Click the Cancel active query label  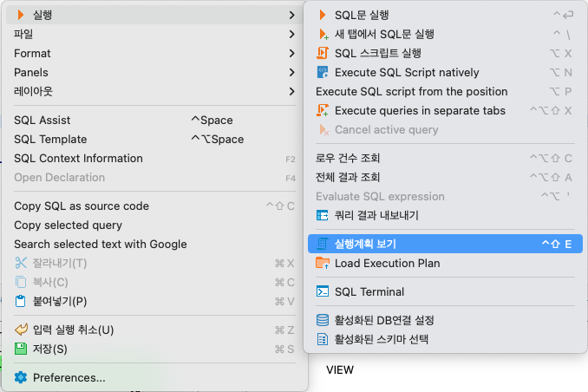tap(386, 130)
